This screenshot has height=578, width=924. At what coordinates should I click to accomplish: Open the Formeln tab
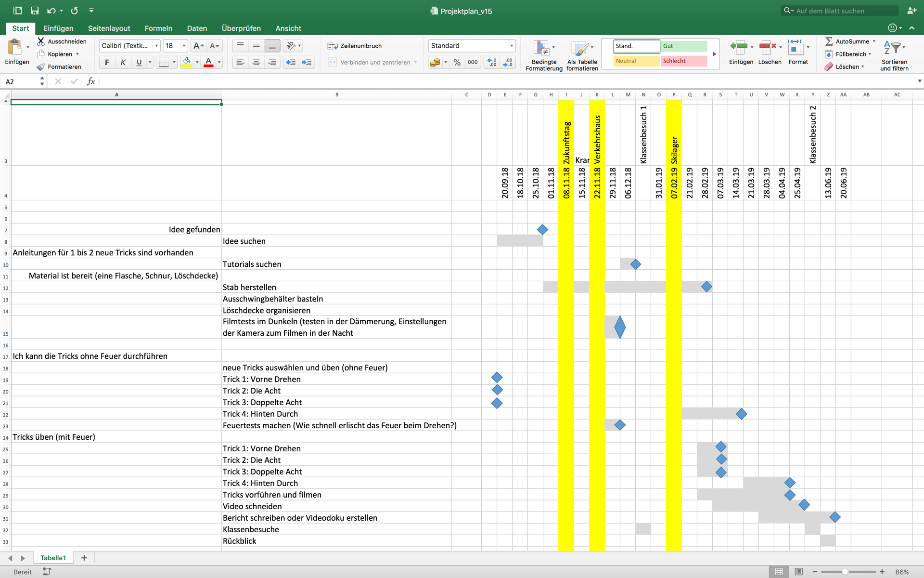158,28
